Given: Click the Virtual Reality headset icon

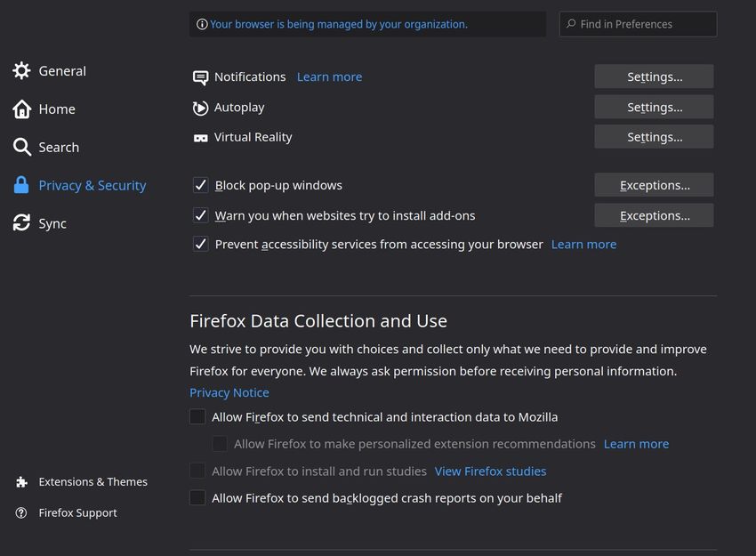Looking at the screenshot, I should point(201,139).
